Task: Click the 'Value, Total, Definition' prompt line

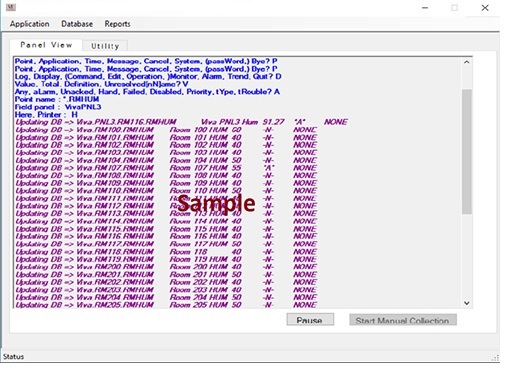Action: (x=102, y=84)
